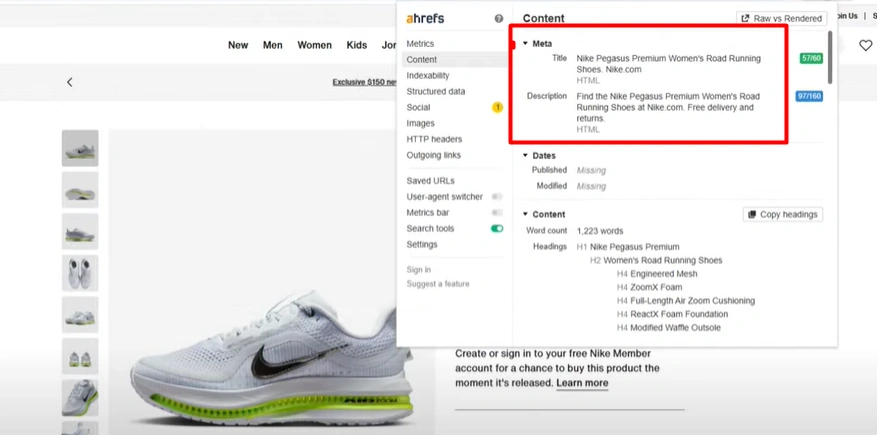Click the H4 ZoomX Foam heading
This screenshot has width=877, height=435.
point(649,287)
